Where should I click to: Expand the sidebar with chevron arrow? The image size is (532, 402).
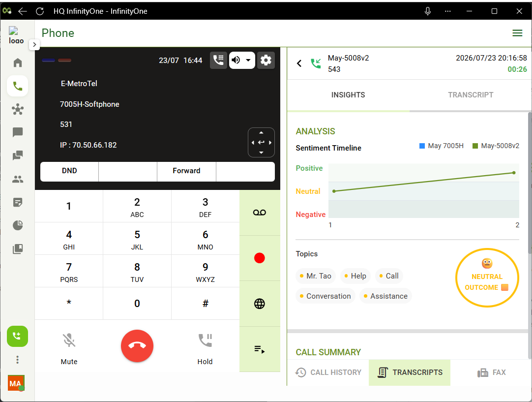click(34, 44)
